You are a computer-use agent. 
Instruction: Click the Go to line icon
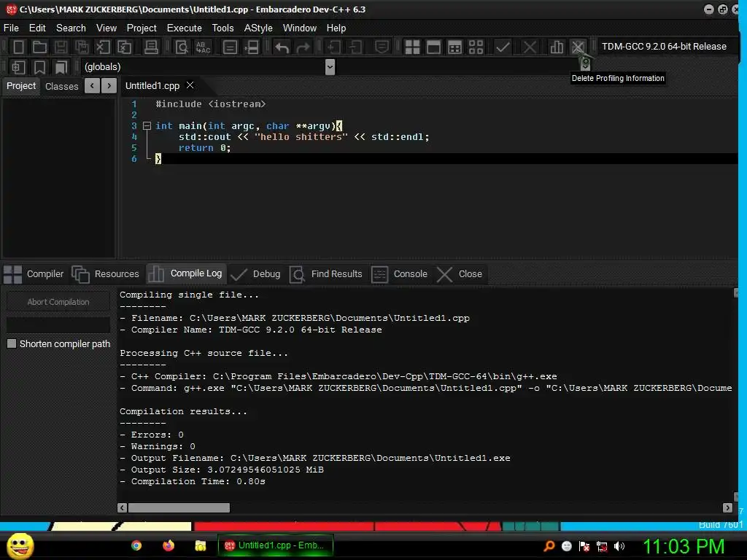pos(230,47)
